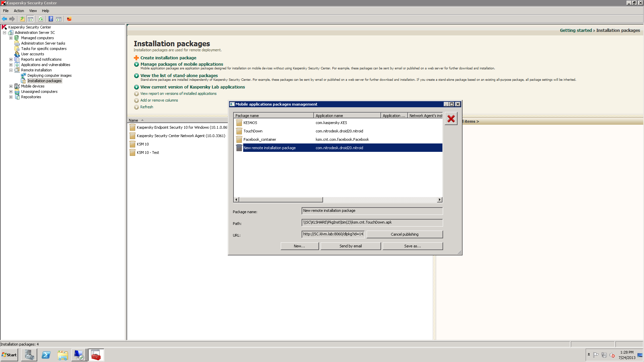
Task: Select Kaspersky Security Center Network Agent package
Action: [x=181, y=136]
